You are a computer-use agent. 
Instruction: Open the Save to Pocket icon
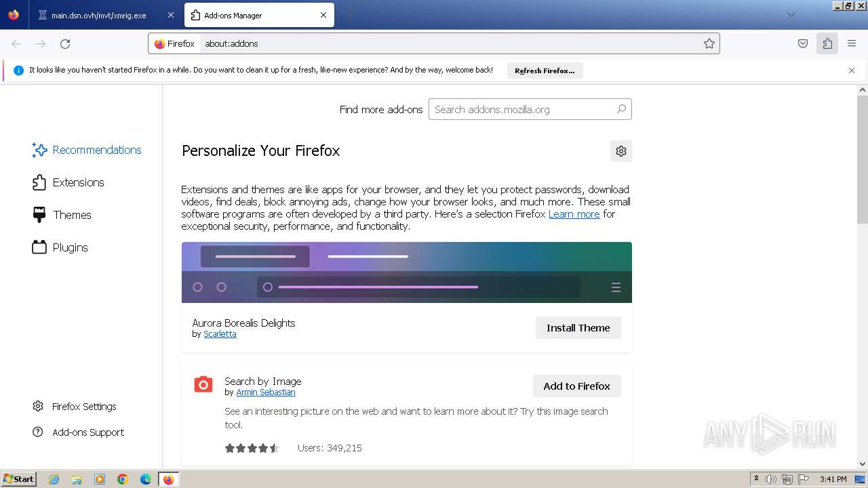(x=803, y=43)
